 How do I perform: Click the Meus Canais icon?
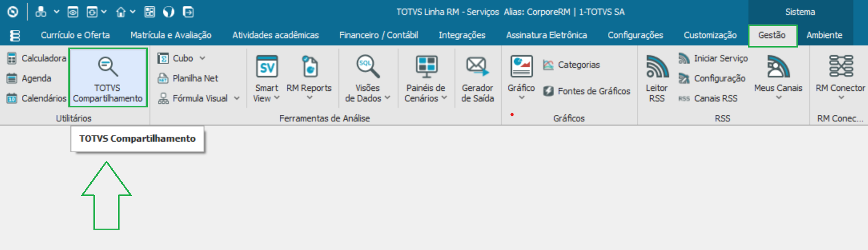click(x=778, y=67)
